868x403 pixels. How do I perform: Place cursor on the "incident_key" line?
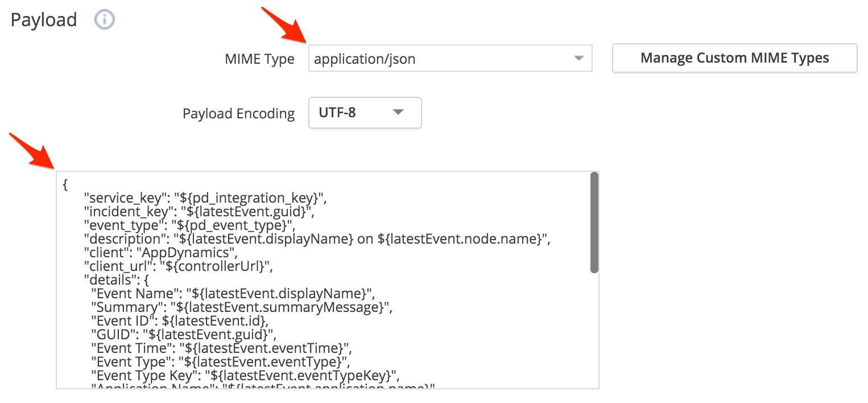click(x=199, y=212)
